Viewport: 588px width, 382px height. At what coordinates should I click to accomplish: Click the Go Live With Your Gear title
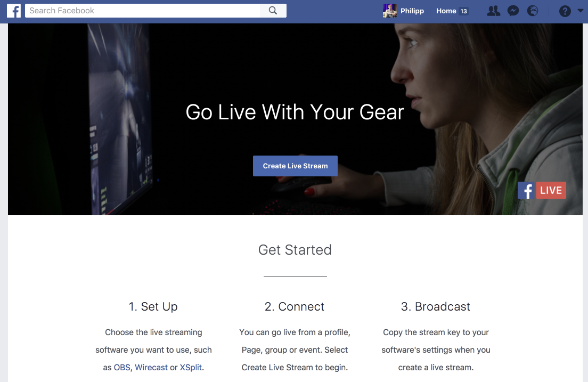point(295,112)
